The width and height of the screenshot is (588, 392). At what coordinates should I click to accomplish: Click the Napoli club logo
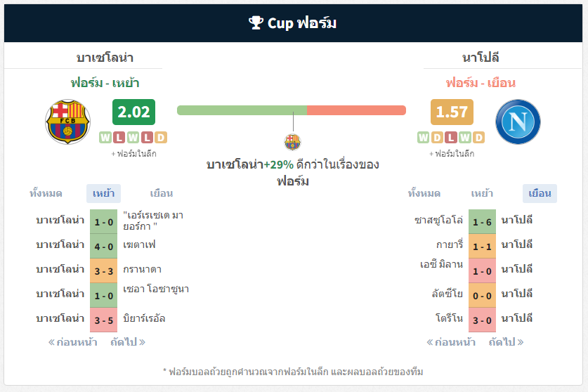(518, 122)
